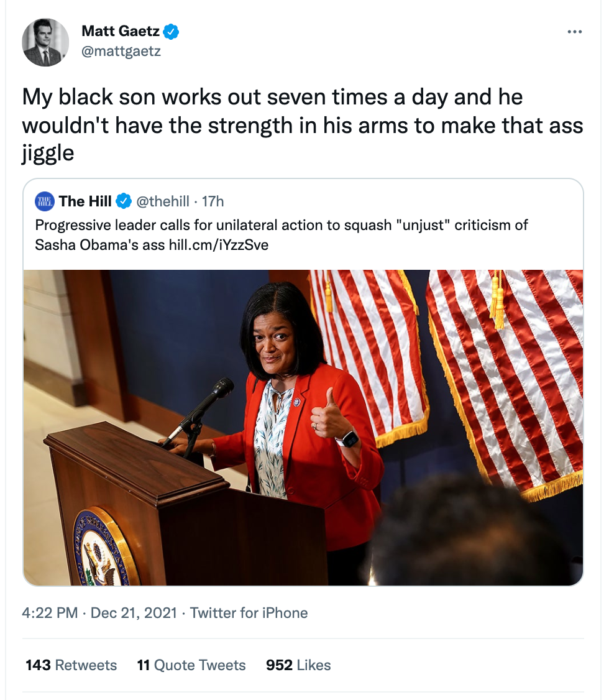Image resolution: width=609 pixels, height=700 pixels.
Task: Open The Hill account name in quoted tweet
Action: (85, 201)
